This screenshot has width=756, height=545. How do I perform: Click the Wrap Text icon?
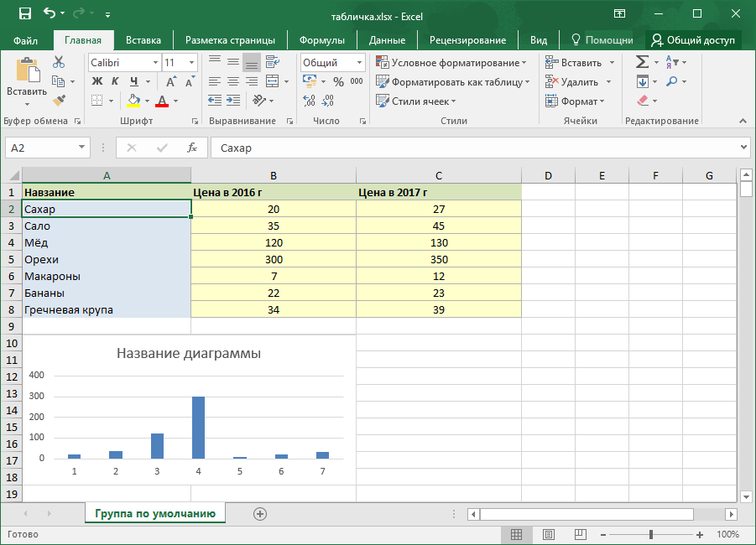tap(271, 62)
